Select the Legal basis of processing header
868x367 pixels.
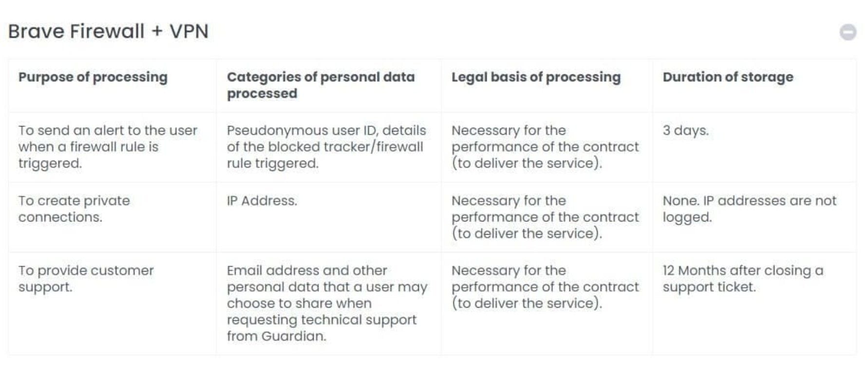536,77
